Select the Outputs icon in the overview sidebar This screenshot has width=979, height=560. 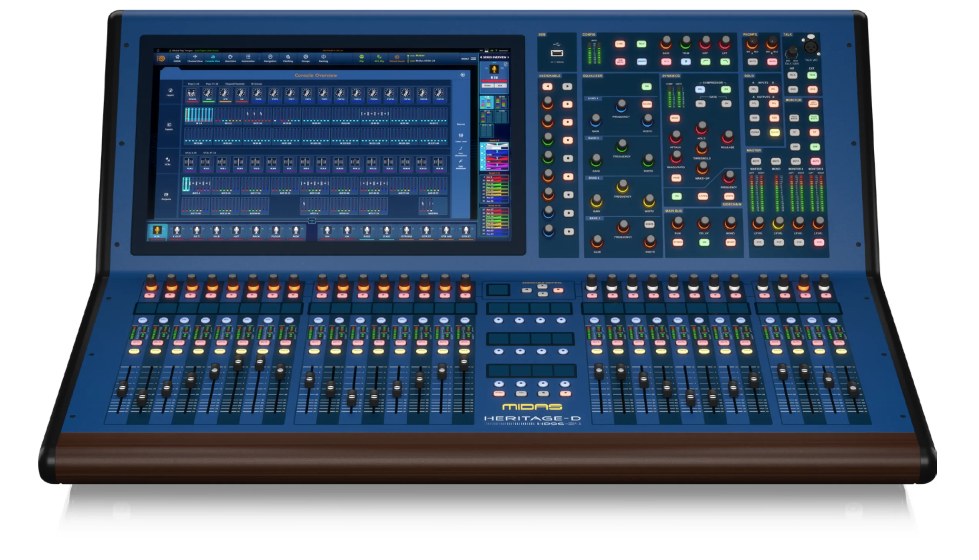[166, 196]
